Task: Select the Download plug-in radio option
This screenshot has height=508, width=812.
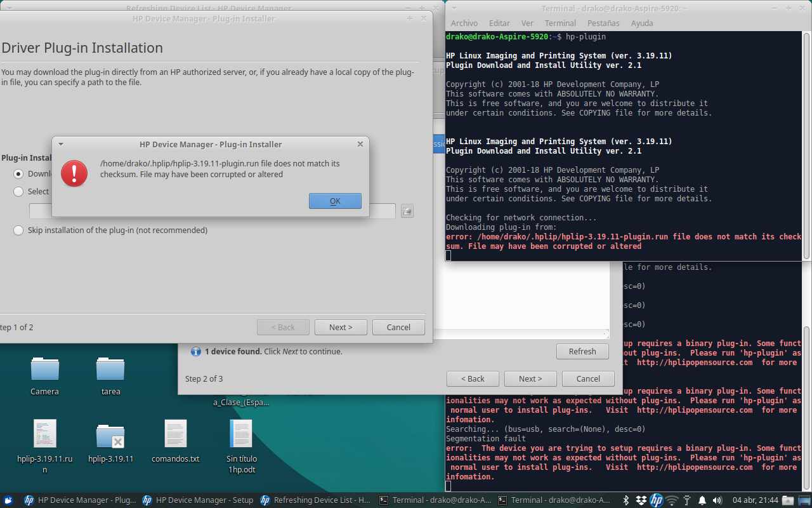Action: tap(18, 174)
